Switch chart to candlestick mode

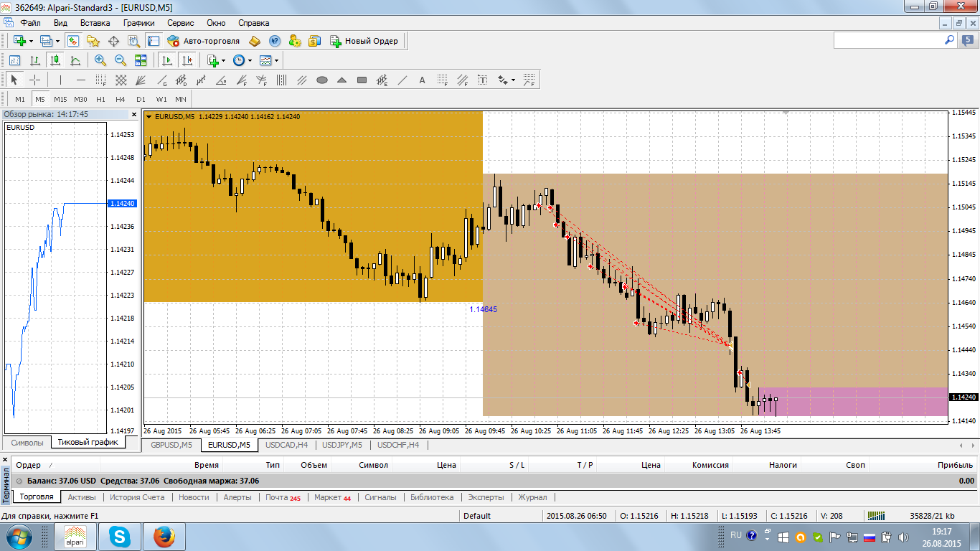[55, 60]
